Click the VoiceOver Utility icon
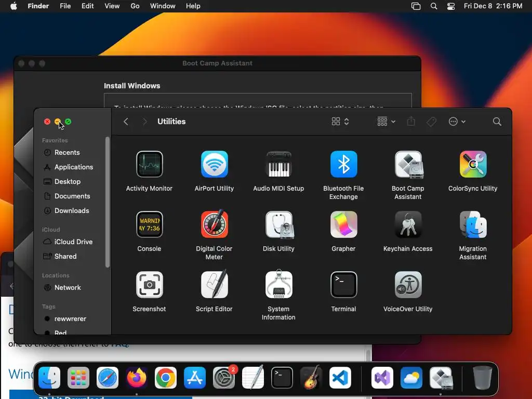 click(x=408, y=285)
